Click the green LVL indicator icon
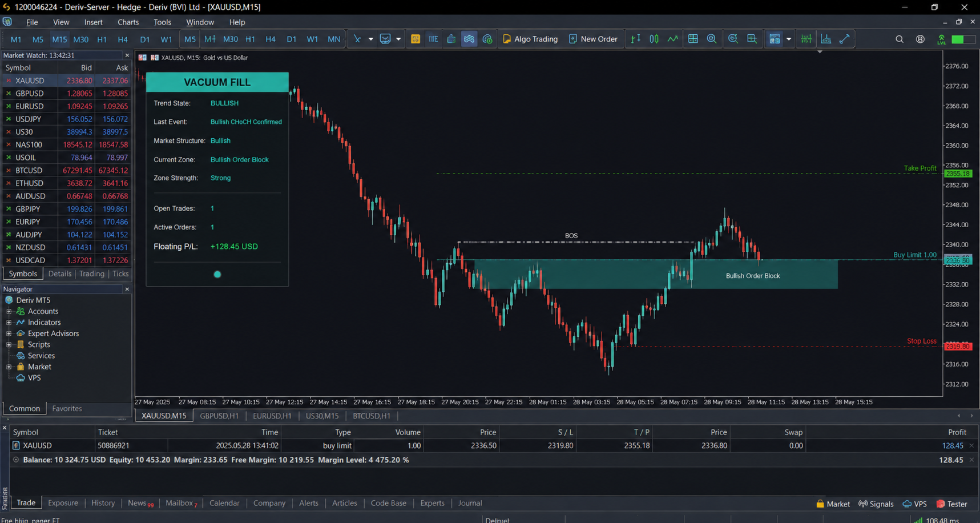 [x=941, y=39]
